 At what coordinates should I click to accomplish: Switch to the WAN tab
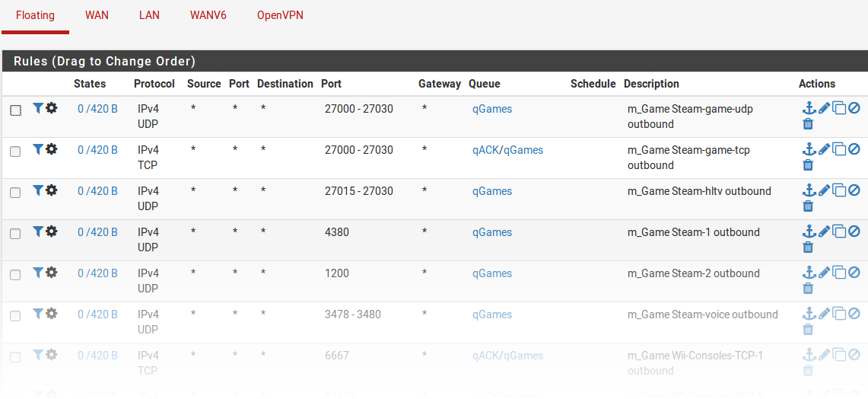[97, 15]
